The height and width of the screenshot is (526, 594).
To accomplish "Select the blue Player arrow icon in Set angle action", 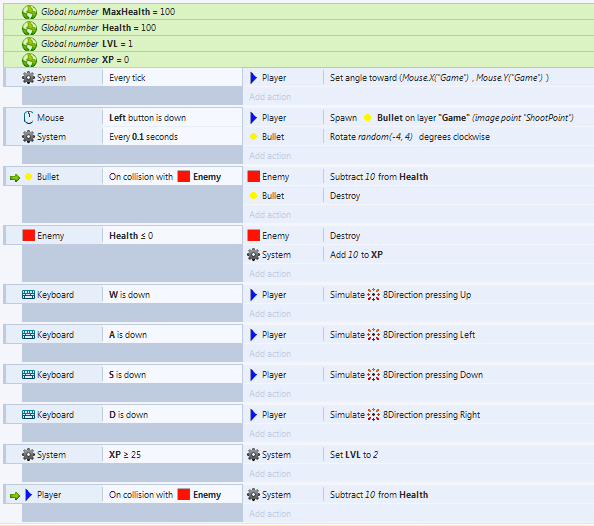I will click(253, 78).
